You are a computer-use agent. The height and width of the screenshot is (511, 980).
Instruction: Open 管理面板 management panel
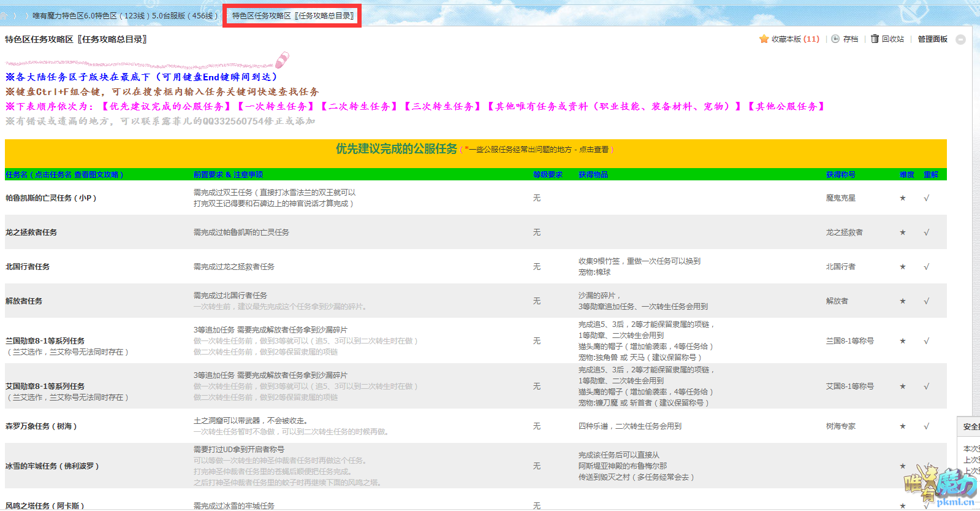[x=932, y=39]
